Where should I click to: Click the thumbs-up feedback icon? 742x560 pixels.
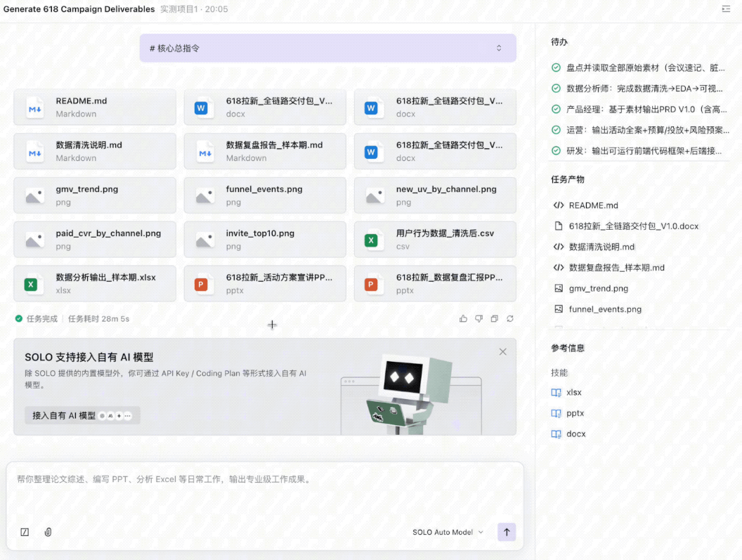(x=463, y=319)
